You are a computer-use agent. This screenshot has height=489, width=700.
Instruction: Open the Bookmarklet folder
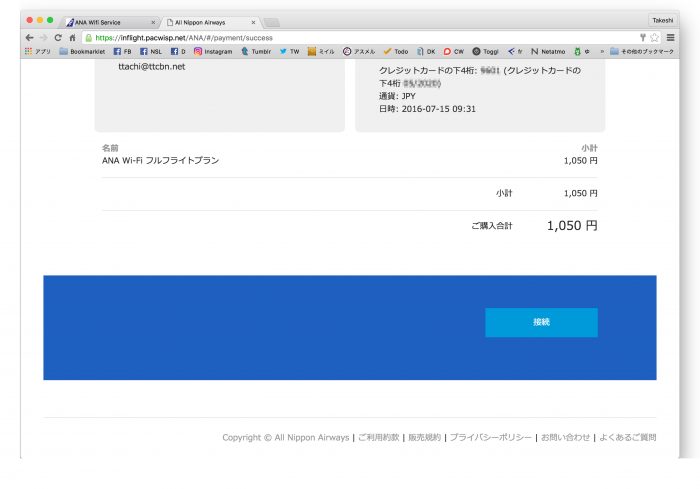point(82,51)
